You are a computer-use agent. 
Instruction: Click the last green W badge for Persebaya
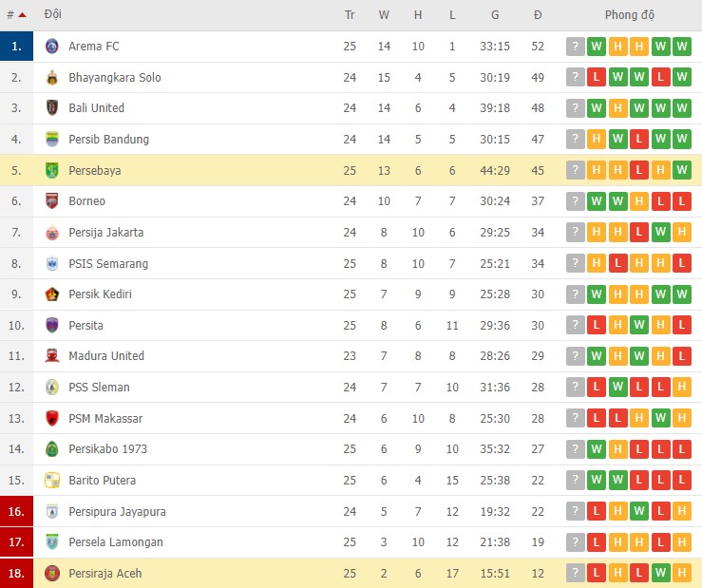point(681,170)
